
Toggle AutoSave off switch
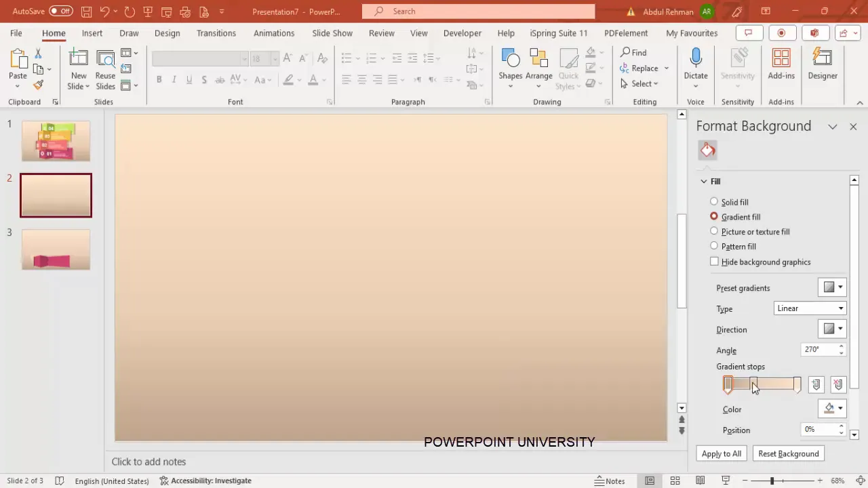pyautogui.click(x=60, y=11)
